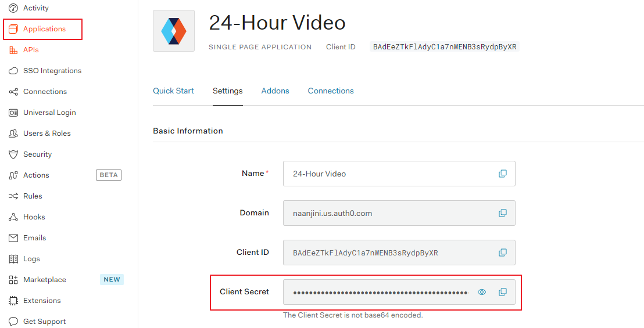Open Get Support menu item
Viewport: 644px width, 328px height.
44,322
